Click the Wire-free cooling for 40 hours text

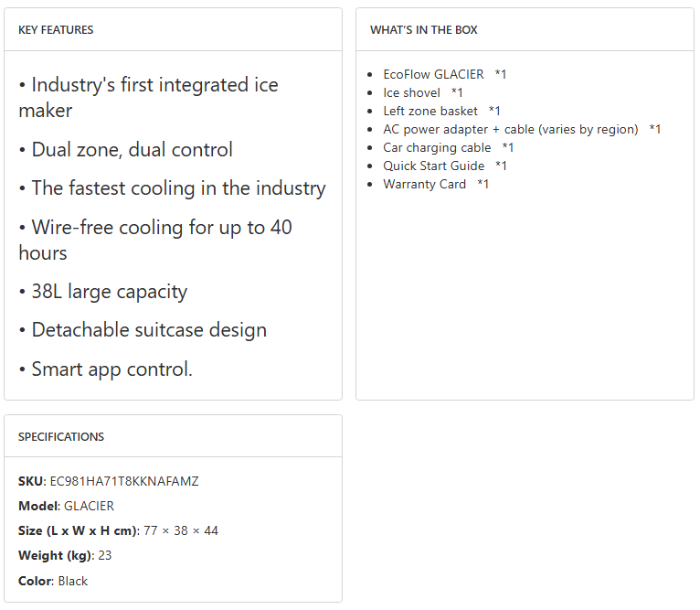tap(155, 240)
